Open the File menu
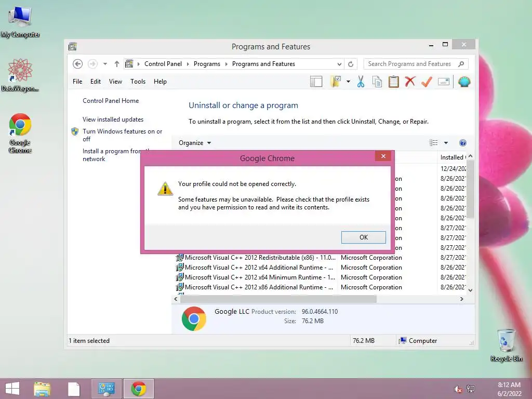This screenshot has width=532, height=399. pyautogui.click(x=77, y=82)
